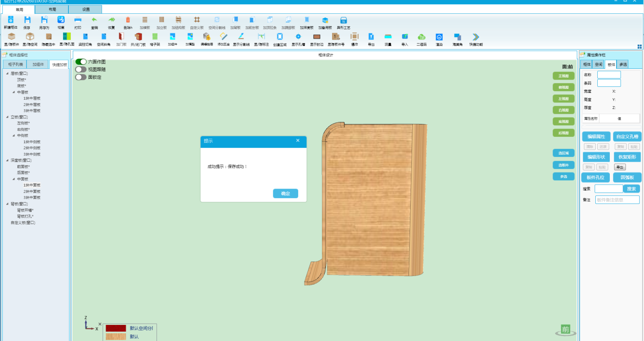Switch to the 布局 ribbon tab
This screenshot has width=644, height=341.
click(x=52, y=9)
